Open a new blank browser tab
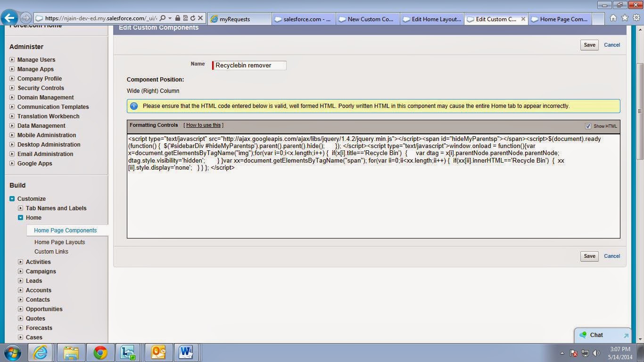The height and width of the screenshot is (362, 644). [598, 19]
